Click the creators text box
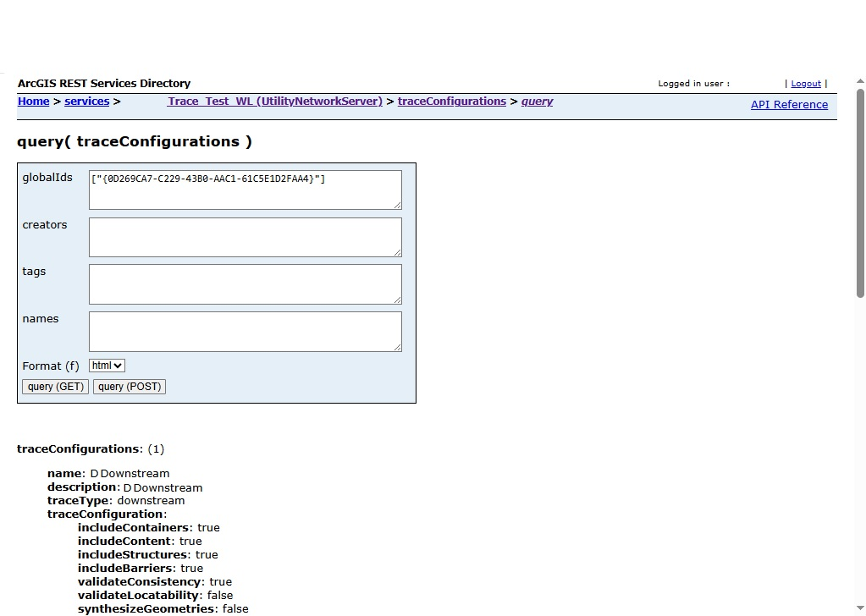This screenshot has width=866, height=616. [245, 237]
